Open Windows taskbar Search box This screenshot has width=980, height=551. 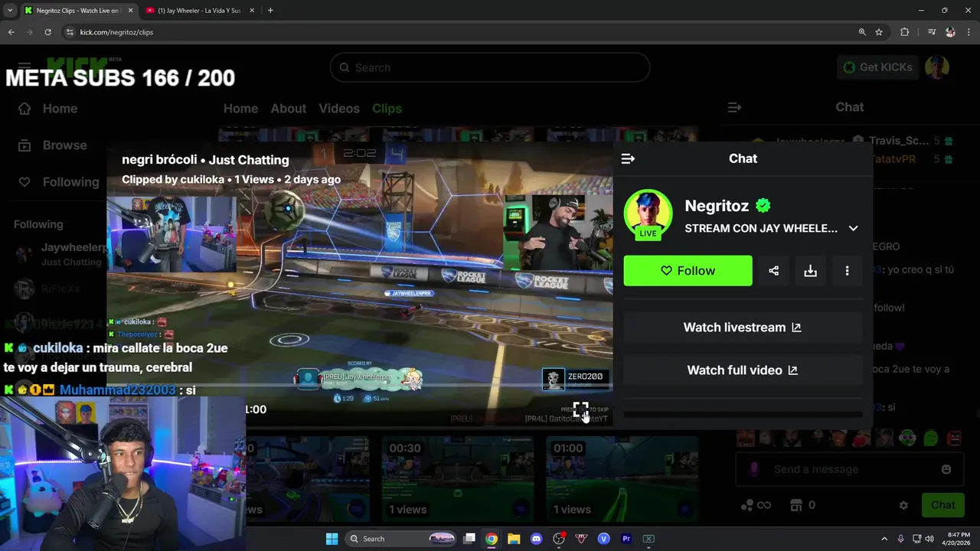click(x=400, y=539)
